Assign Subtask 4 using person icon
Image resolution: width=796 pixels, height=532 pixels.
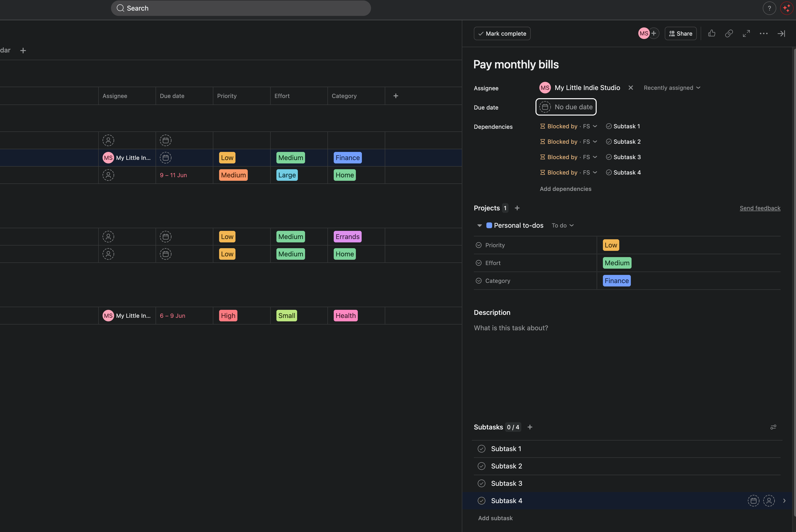coord(769,500)
